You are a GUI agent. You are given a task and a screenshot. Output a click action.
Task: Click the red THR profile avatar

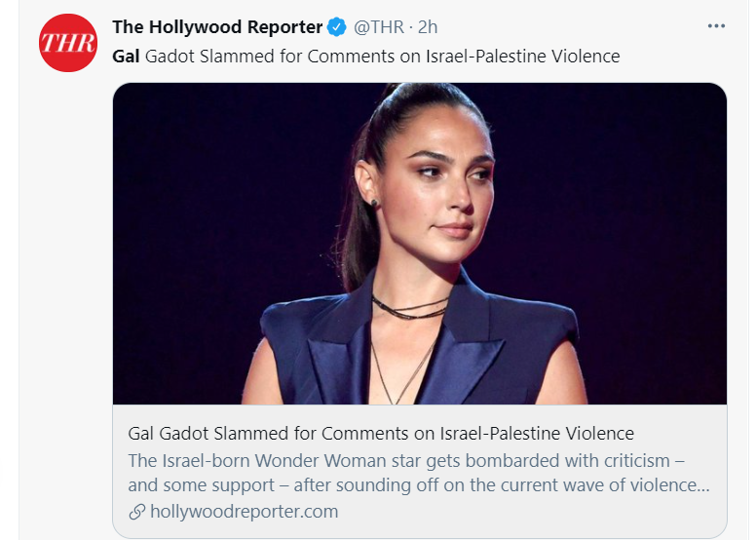[x=68, y=43]
